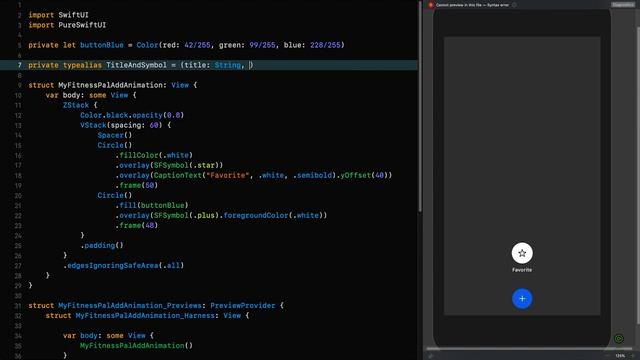640x360 pixels.
Task: Click '.edgesIgnoringSafeArea(.all)' modifier
Action: [x=123, y=265]
